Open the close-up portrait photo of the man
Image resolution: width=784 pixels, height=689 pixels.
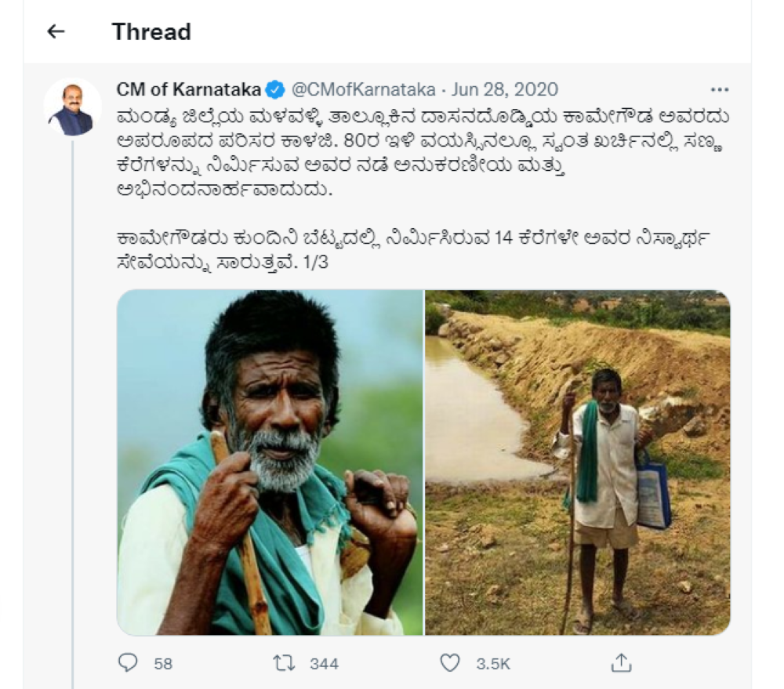tap(270, 462)
